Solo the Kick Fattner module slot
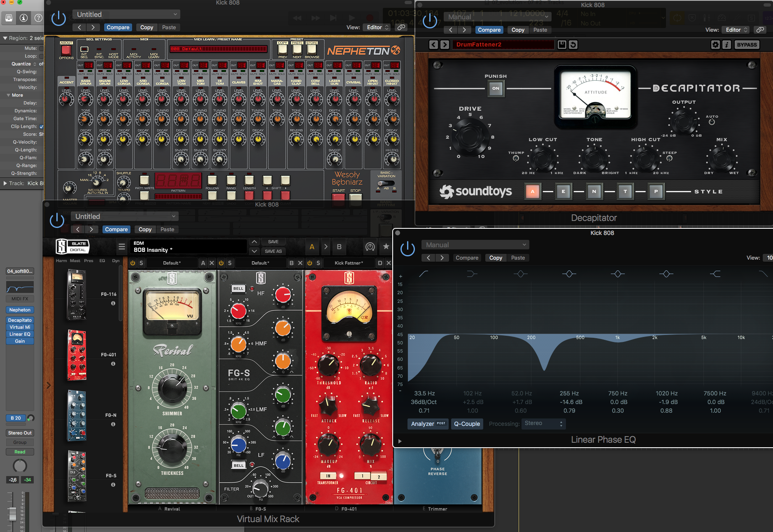Image resolution: width=773 pixels, height=532 pixels. (318, 263)
